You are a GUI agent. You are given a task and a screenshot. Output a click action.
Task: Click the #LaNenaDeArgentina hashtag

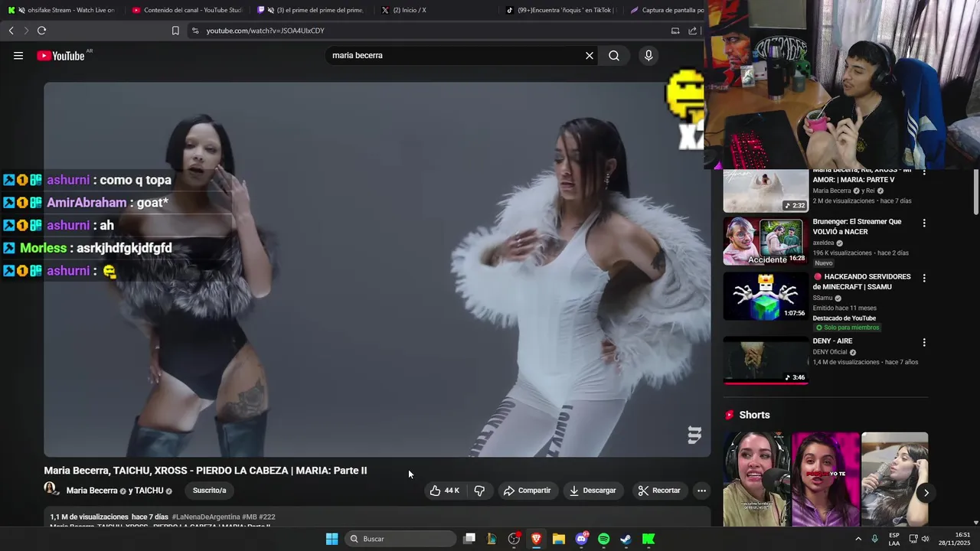205,517
